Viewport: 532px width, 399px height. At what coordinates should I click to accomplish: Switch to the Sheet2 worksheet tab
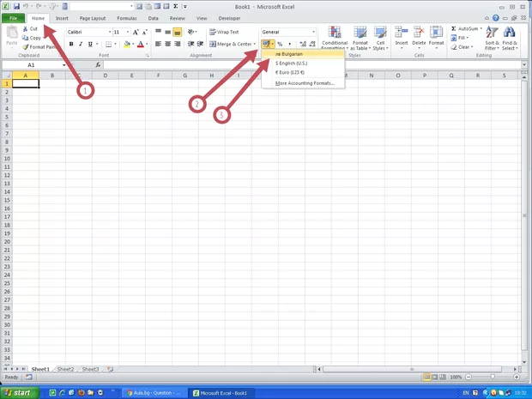(x=65, y=369)
